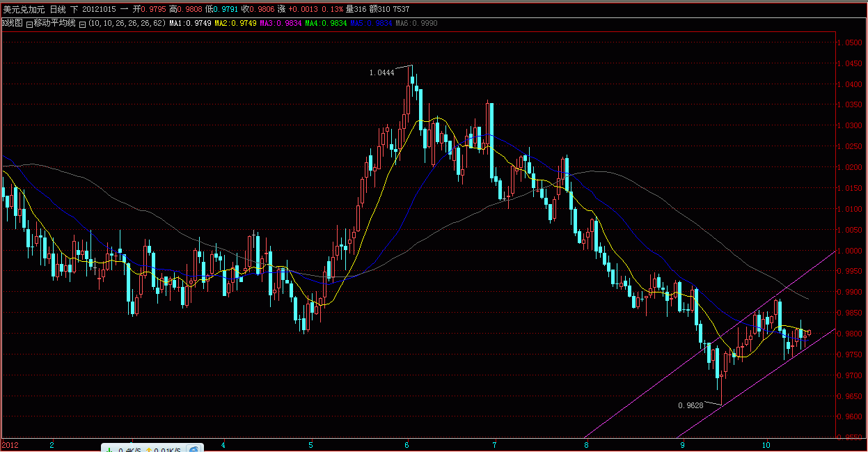Screen dimensions: 868x452
Task: Click the MA4:0.9834 green legend
Action: point(326,23)
